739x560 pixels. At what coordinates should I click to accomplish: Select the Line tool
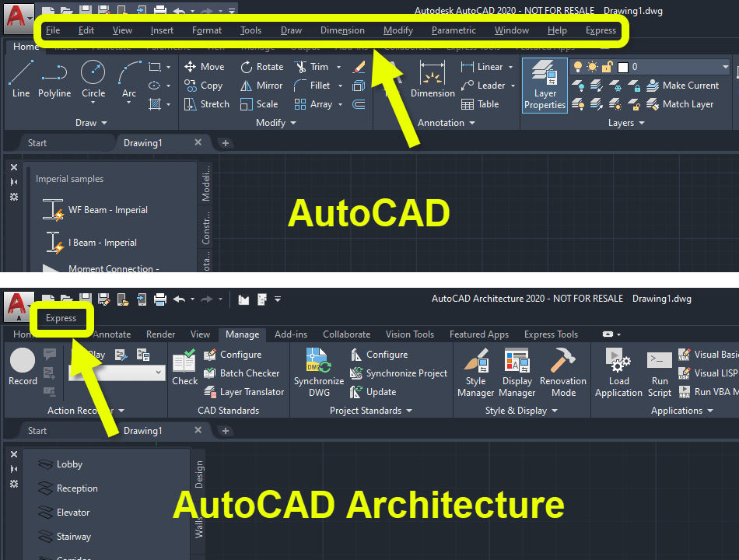point(20,75)
